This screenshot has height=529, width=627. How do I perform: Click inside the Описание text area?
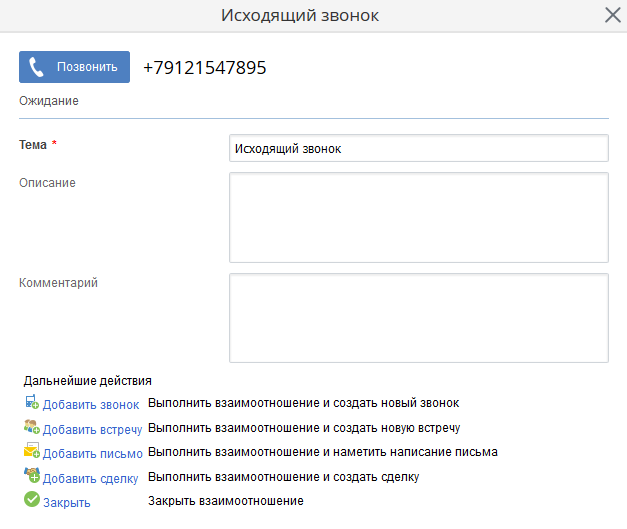point(418,217)
